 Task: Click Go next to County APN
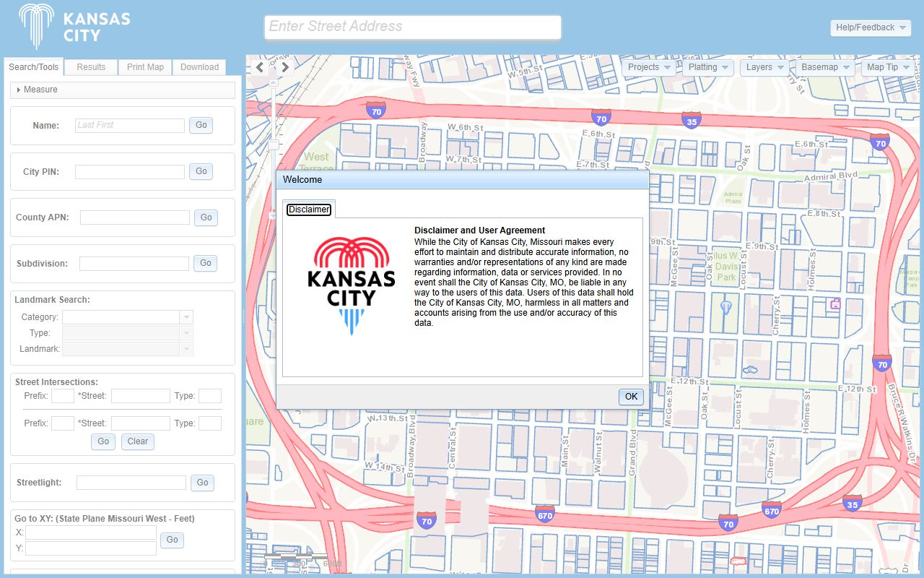[206, 217]
